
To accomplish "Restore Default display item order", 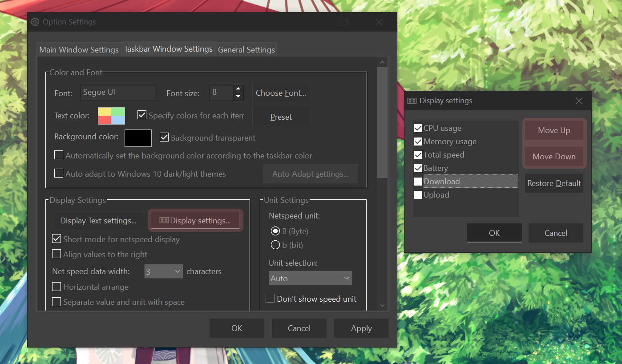I will (553, 183).
